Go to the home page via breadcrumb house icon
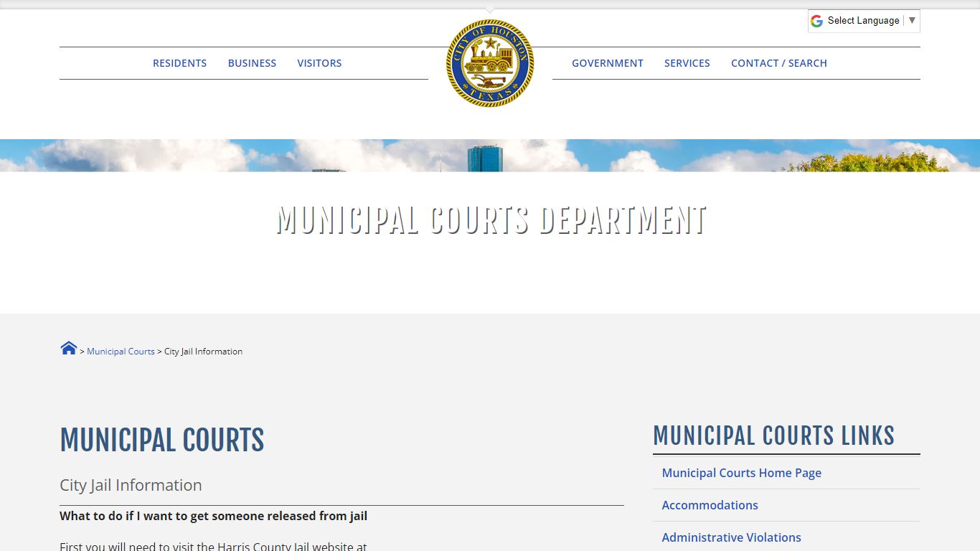 [x=69, y=349]
